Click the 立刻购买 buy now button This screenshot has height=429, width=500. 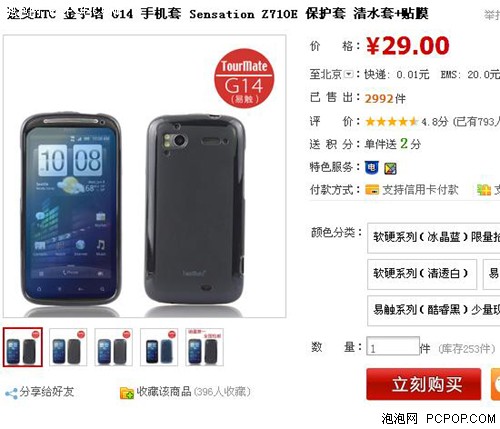coord(424,384)
